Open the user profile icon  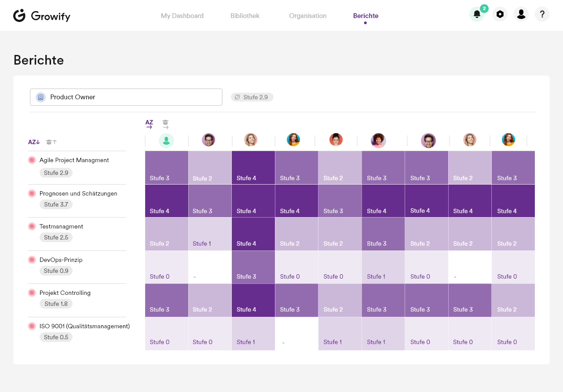tap(521, 15)
